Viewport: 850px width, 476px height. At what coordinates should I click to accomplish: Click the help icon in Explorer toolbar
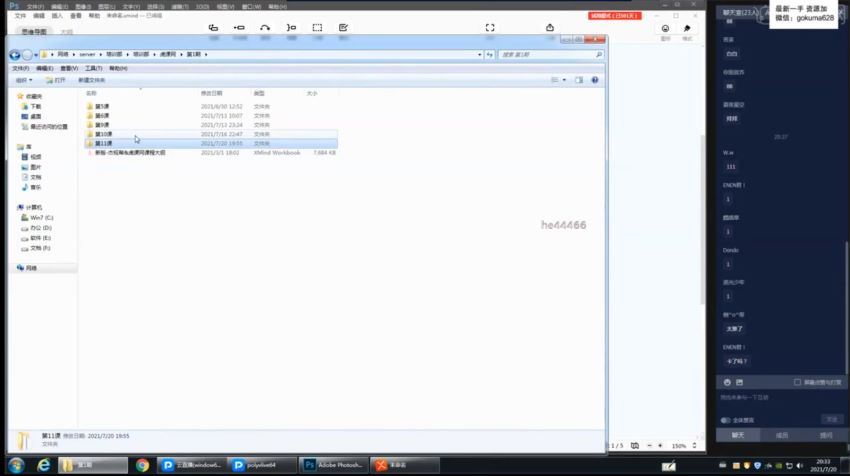click(x=595, y=80)
